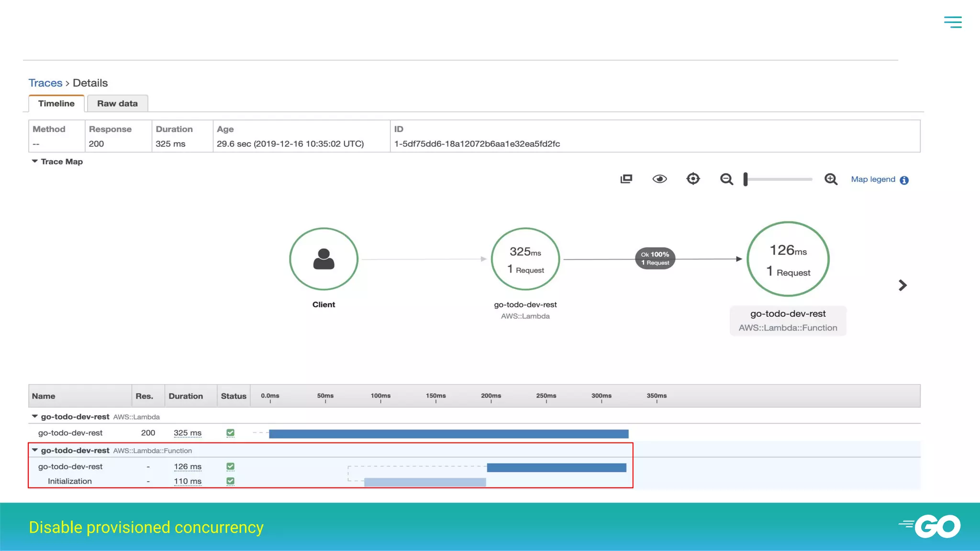Adjust the map zoom slider

point(778,179)
